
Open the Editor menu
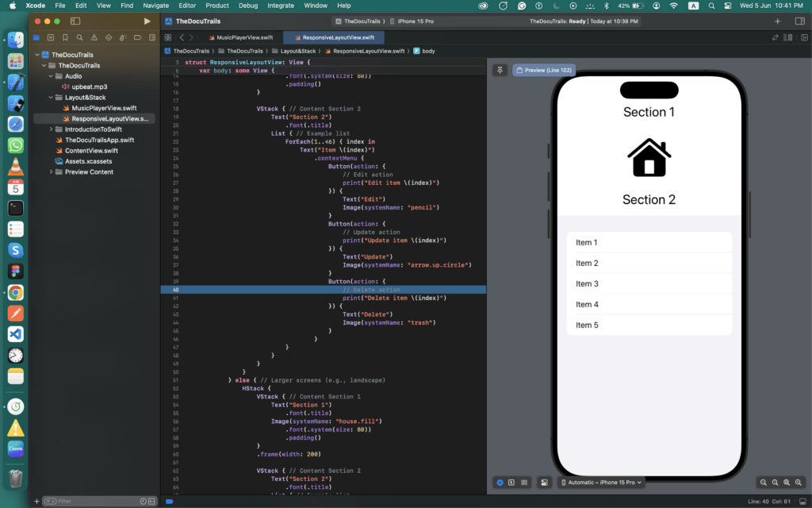[x=187, y=6]
